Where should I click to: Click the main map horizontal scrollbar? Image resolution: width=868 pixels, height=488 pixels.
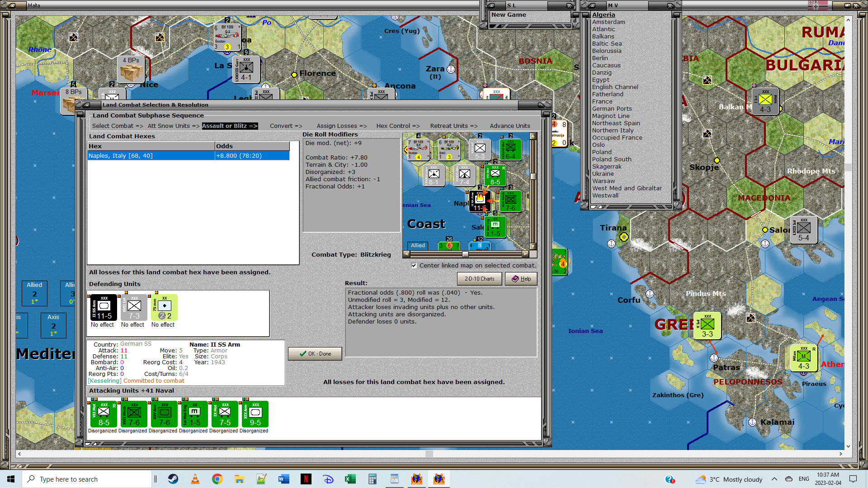point(429,454)
